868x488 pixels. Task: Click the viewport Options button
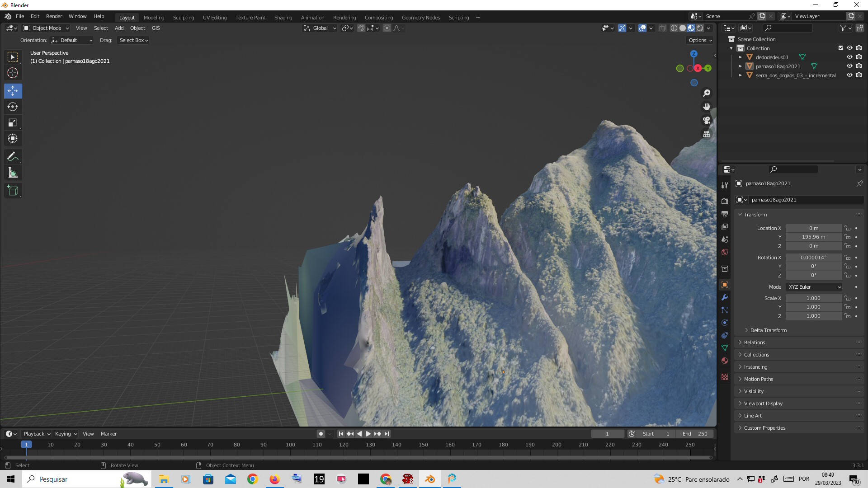[700, 40]
